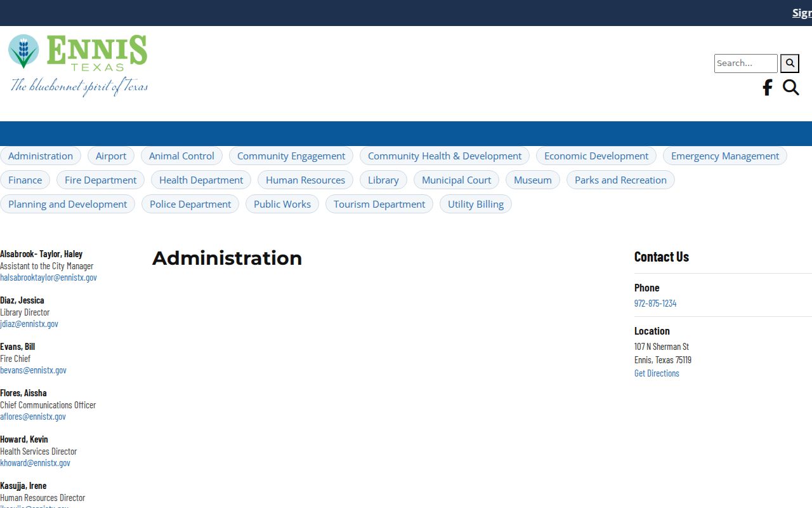The height and width of the screenshot is (508, 812).
Task: Select the Municipal Court pill
Action: 456,180
